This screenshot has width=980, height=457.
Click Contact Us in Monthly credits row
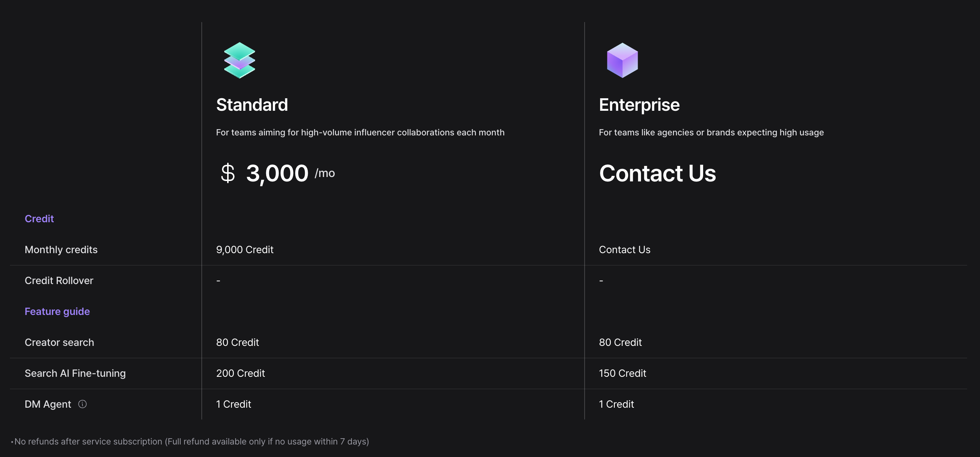point(624,249)
